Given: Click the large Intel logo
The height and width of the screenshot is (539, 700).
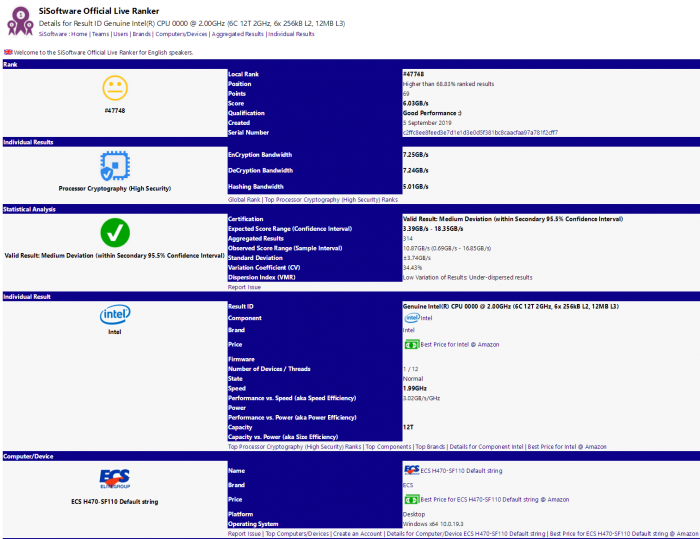Looking at the screenshot, I should coord(114,315).
